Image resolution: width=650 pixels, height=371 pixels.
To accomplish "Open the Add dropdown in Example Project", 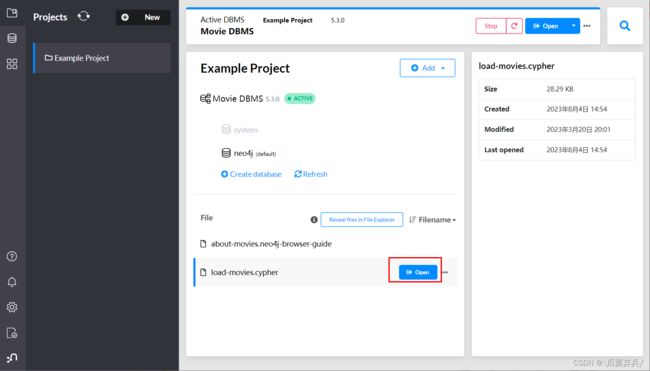I will tap(427, 68).
